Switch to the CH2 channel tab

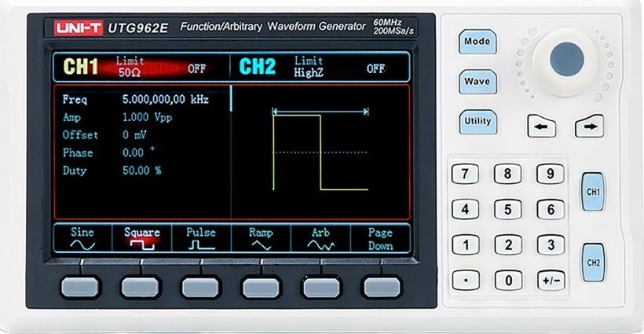tap(257, 67)
